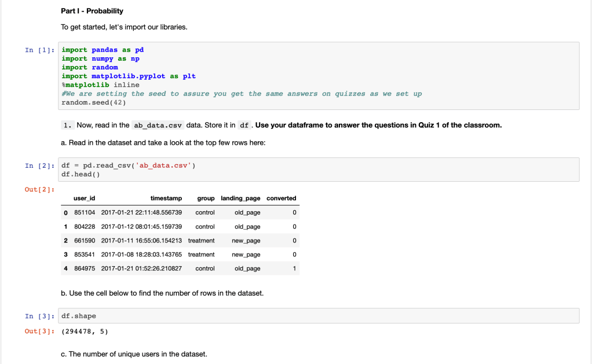
Task: Click the Out[2] output prompt
Action: [39, 189]
